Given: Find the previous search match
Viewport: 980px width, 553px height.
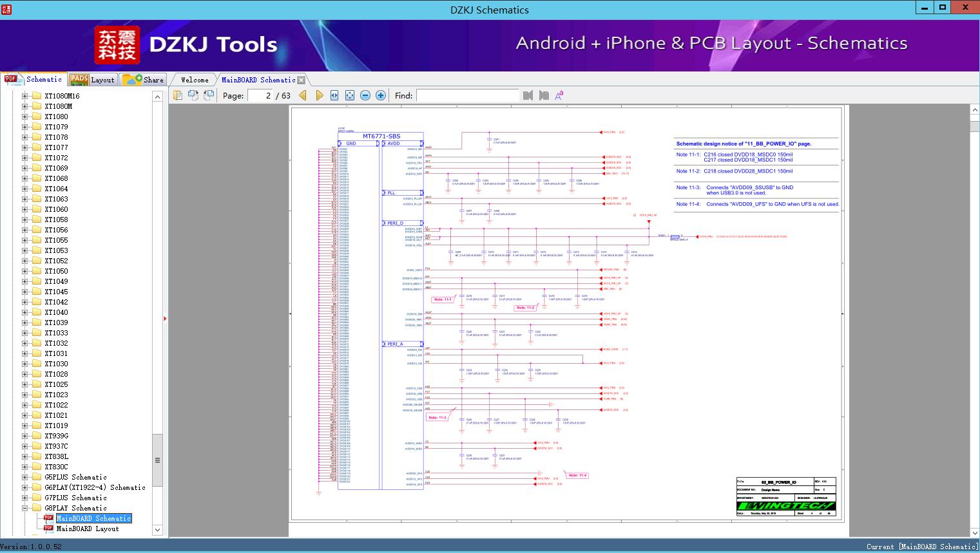Looking at the screenshot, I should click(x=528, y=95).
